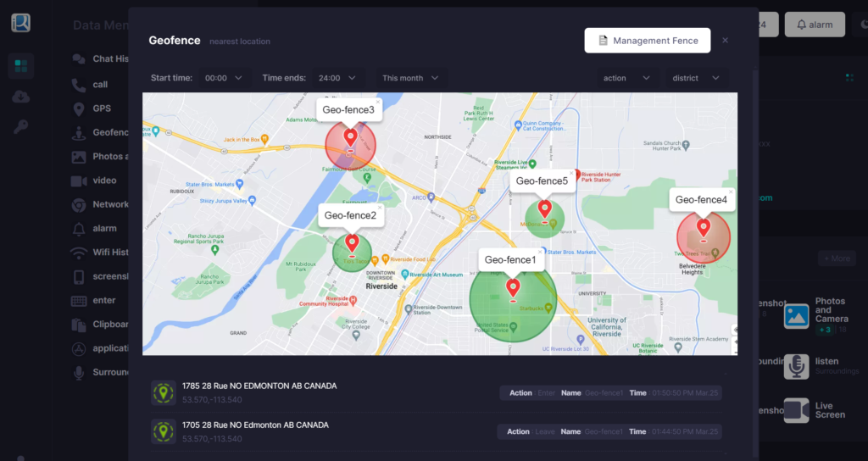Open the Time ends 24:00 dropdown
868x461 pixels.
pos(337,78)
